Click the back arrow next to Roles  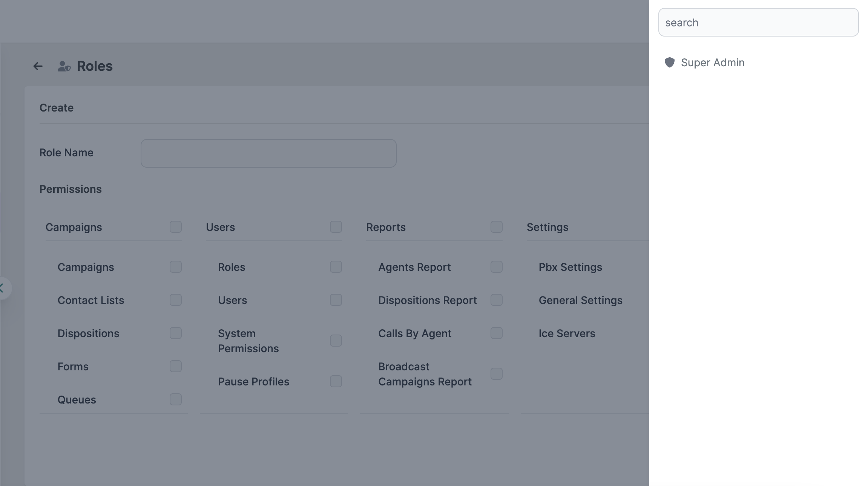coord(38,66)
